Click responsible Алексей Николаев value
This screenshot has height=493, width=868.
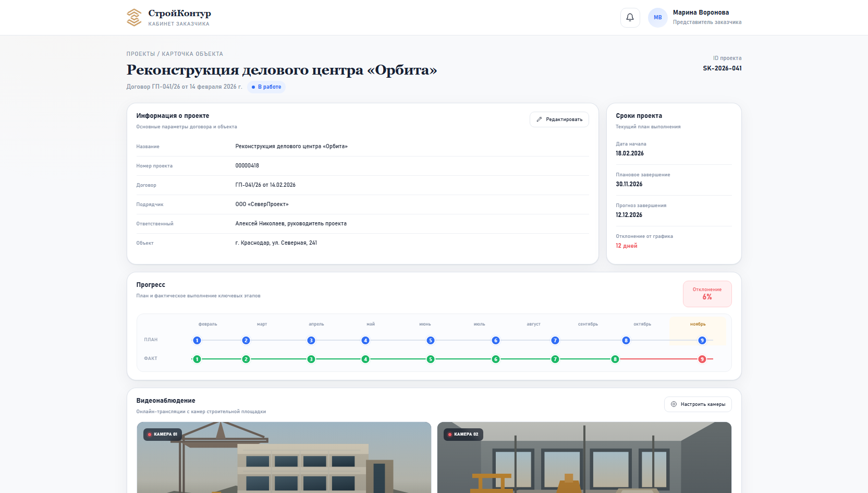point(291,223)
